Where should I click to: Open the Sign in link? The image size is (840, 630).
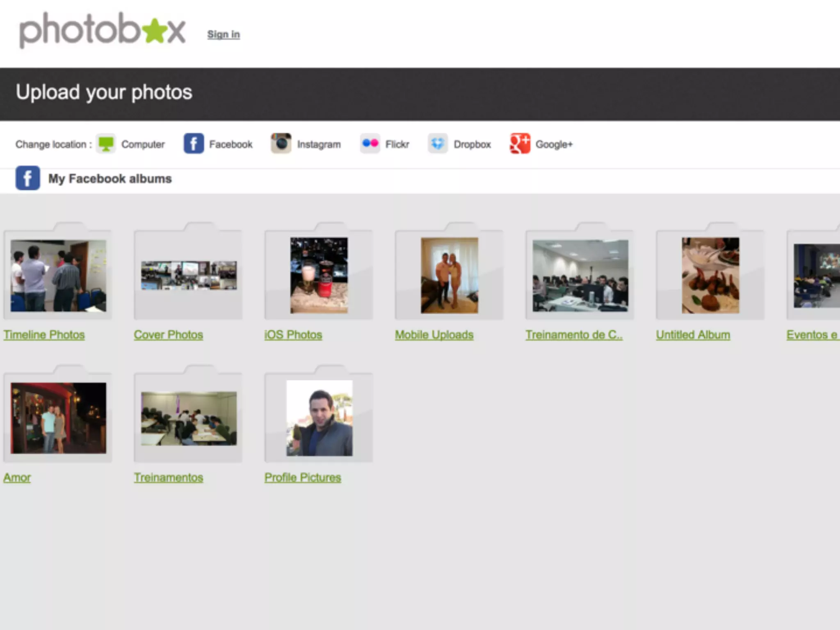pyautogui.click(x=224, y=34)
